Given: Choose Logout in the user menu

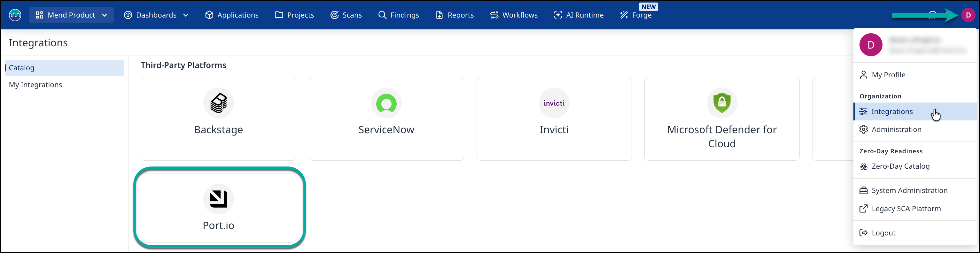Looking at the screenshot, I should pyautogui.click(x=915, y=233).
